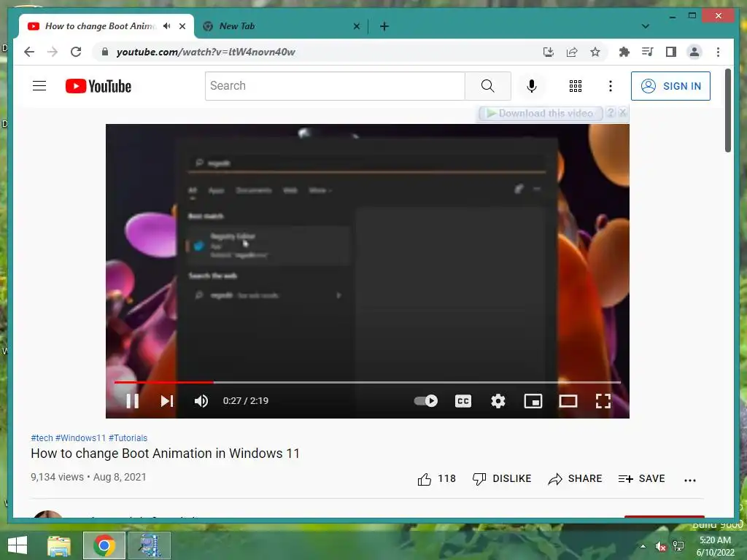Click Download this video button
Viewport: 747px width, 560px height.
tap(541, 113)
